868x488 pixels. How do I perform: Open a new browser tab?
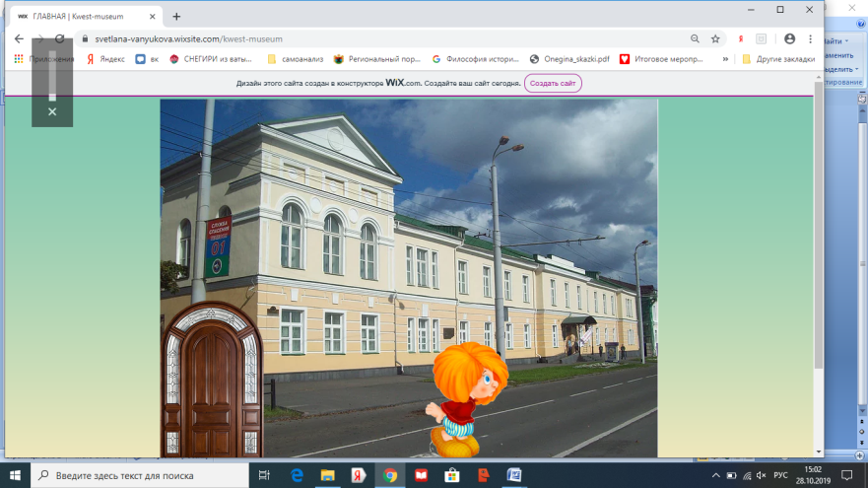176,17
